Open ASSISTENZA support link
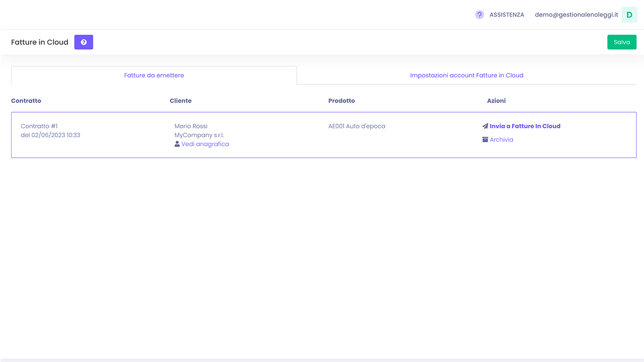The width and height of the screenshot is (644, 362). coord(507,15)
